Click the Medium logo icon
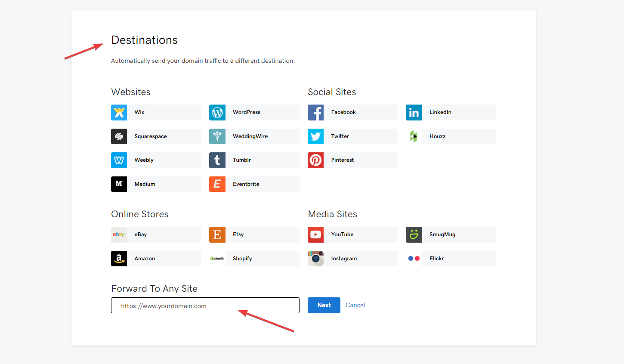This screenshot has height=364, width=624. [119, 184]
